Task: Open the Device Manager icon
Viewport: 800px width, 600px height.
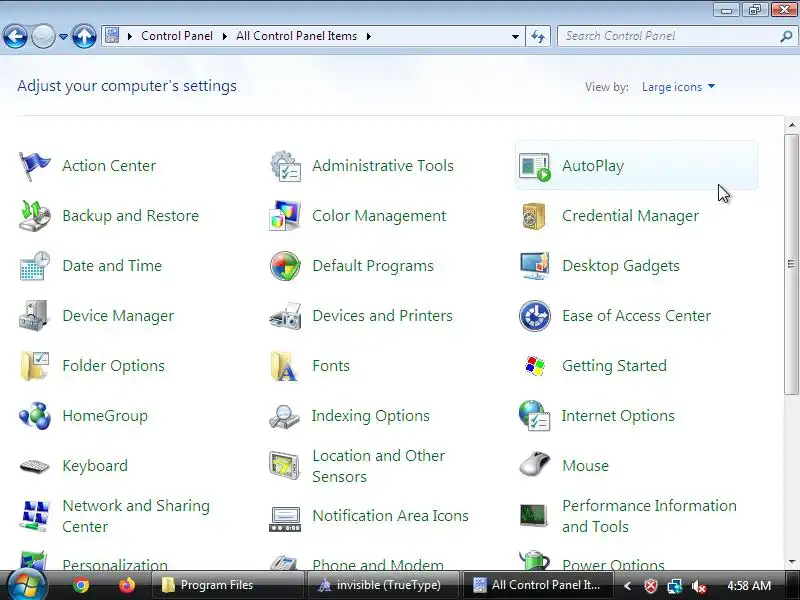Action: point(34,316)
